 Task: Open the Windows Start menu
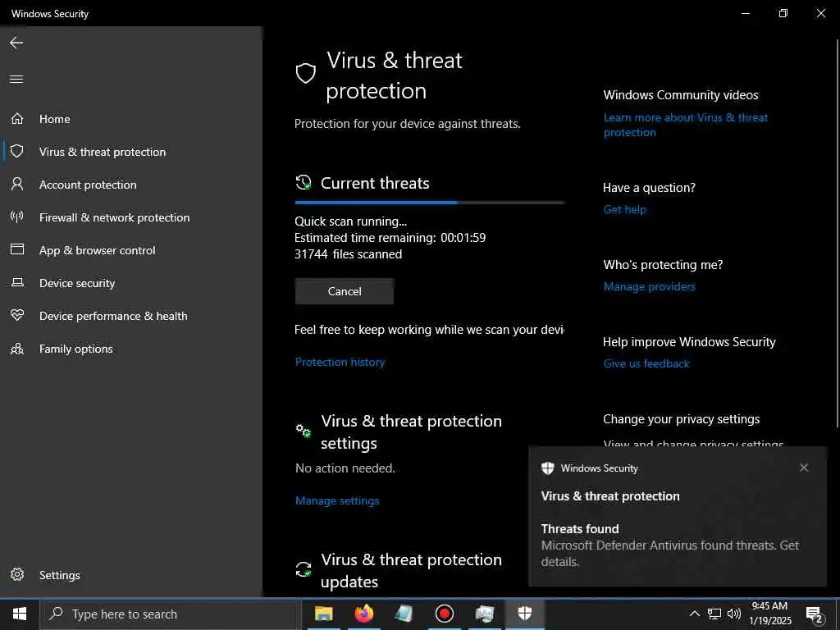tap(20, 614)
